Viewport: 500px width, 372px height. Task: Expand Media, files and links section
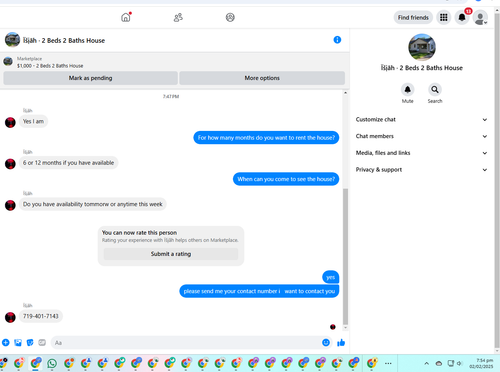pos(421,153)
